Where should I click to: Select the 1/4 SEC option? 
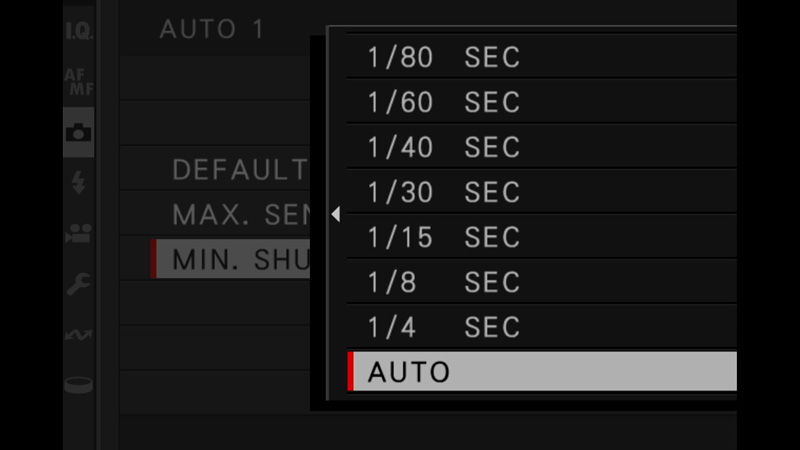542,327
